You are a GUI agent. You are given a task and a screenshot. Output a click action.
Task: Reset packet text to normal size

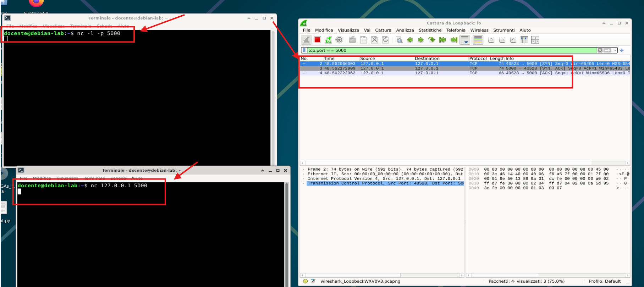(513, 40)
